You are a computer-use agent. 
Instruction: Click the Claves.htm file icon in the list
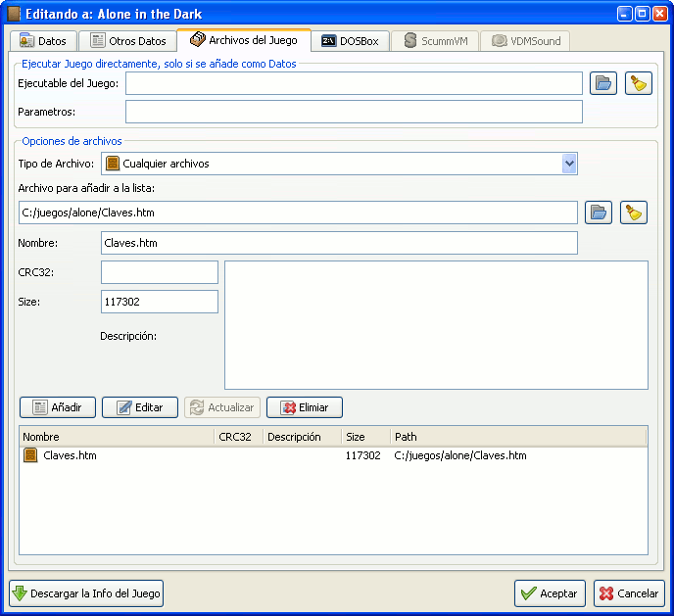[x=30, y=455]
